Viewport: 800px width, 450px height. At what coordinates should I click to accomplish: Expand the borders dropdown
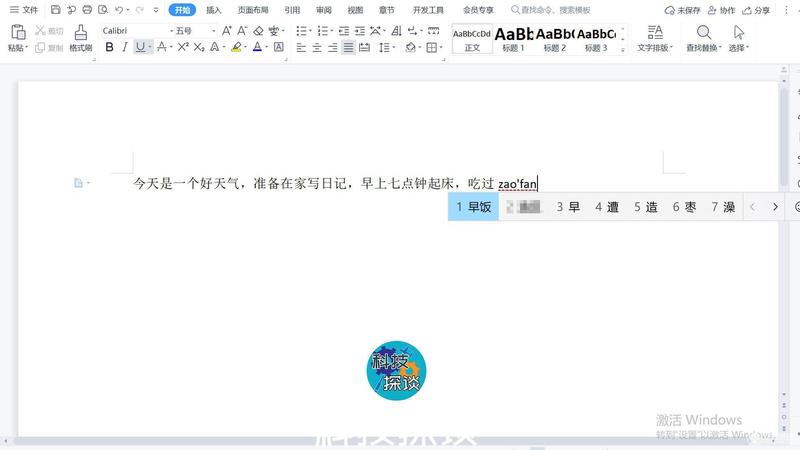tap(441, 47)
